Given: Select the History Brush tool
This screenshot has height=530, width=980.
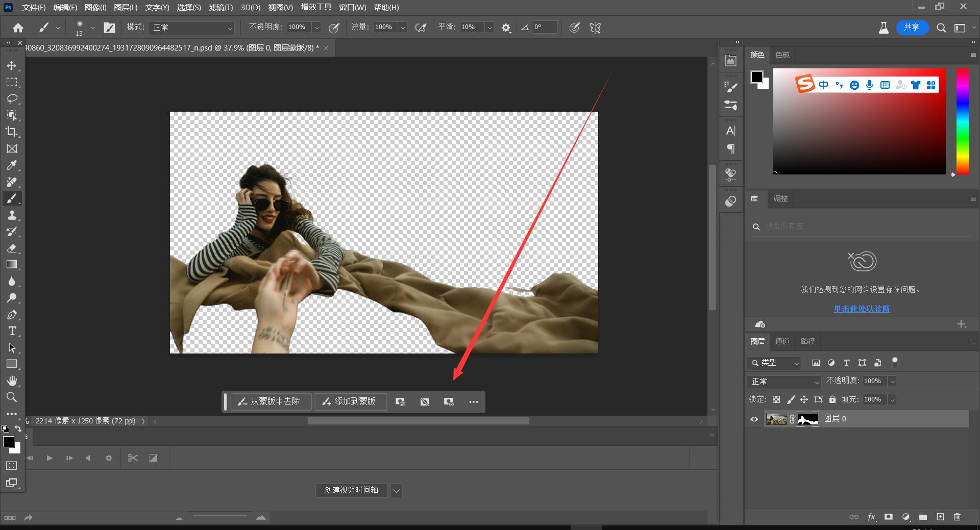Looking at the screenshot, I should click(12, 232).
